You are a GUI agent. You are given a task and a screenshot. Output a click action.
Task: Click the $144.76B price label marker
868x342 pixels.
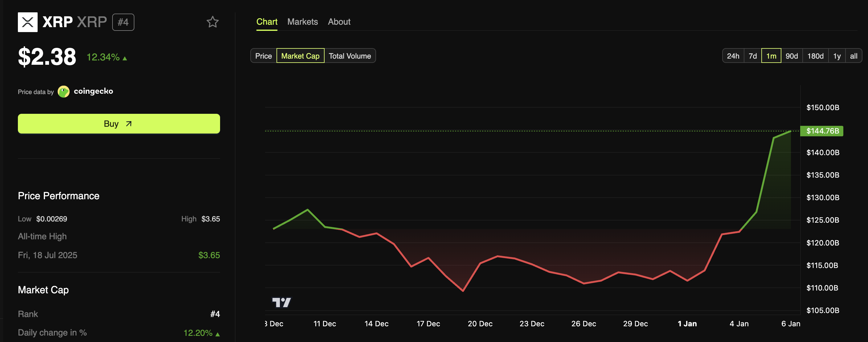[x=822, y=131]
